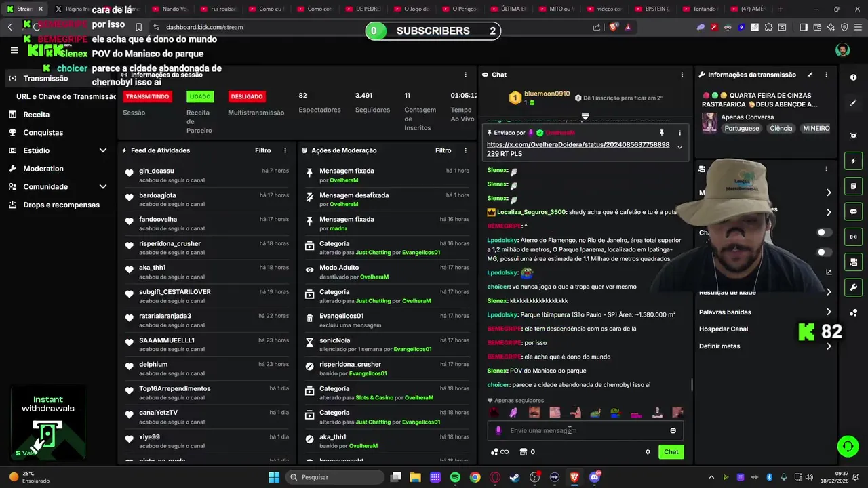Viewport: 868px width, 488px height.
Task: Open Steam from the taskbar
Action: (515, 477)
